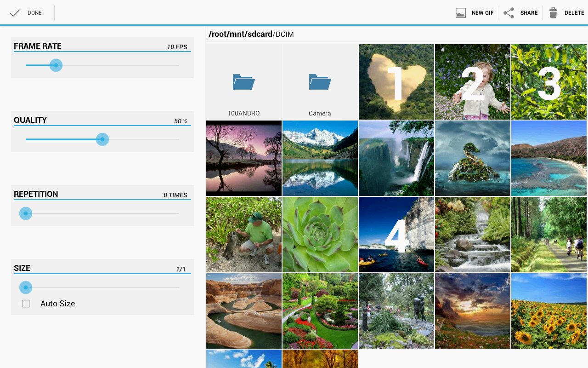The width and height of the screenshot is (588, 368).
Task: Deselect the child photo numbered 2
Action: 473,82
